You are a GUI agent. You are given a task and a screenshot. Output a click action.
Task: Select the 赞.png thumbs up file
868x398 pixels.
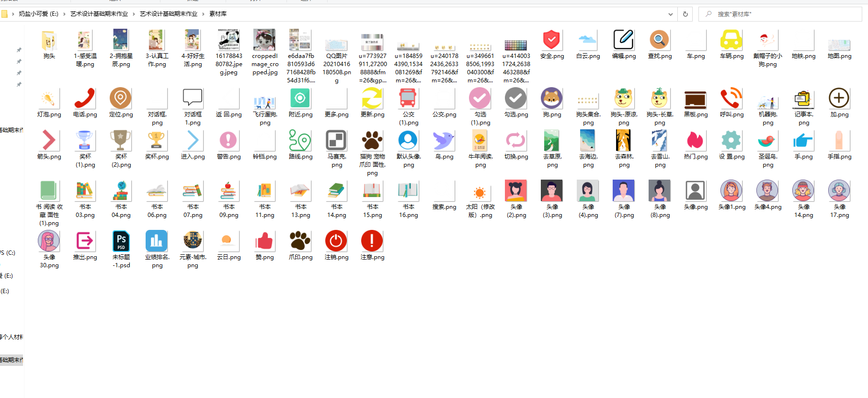[264, 241]
